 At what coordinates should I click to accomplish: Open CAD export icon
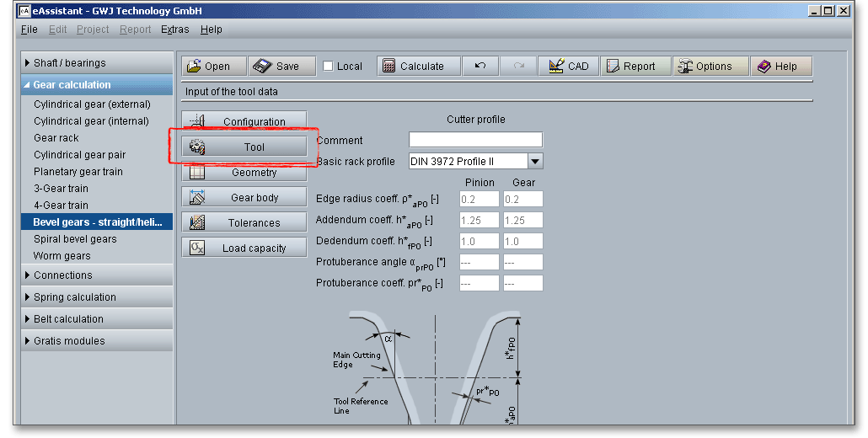click(x=556, y=67)
